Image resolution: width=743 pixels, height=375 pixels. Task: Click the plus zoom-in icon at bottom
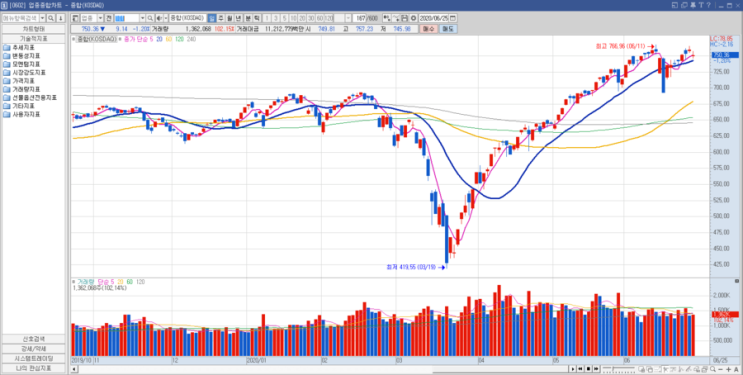coord(728,369)
